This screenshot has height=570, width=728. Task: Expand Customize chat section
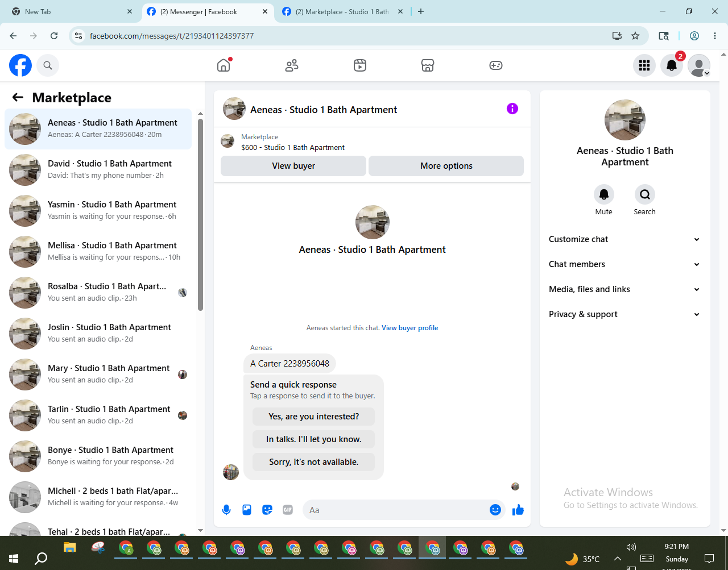pos(624,239)
